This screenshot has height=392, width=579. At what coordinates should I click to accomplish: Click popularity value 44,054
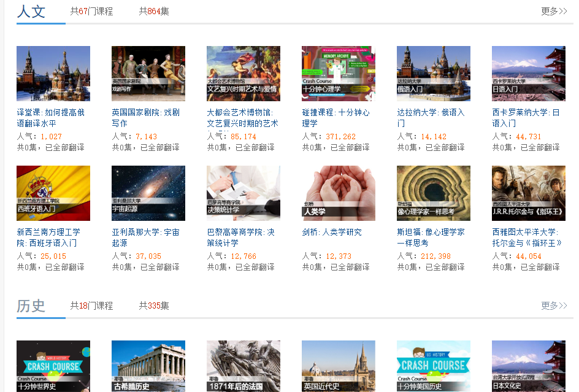[x=529, y=256]
